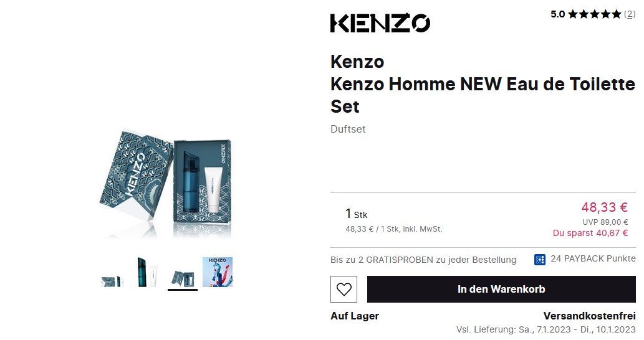Image resolution: width=644 pixels, height=340 pixels.
Task: Click the five-star rating icons
Action: click(x=594, y=14)
